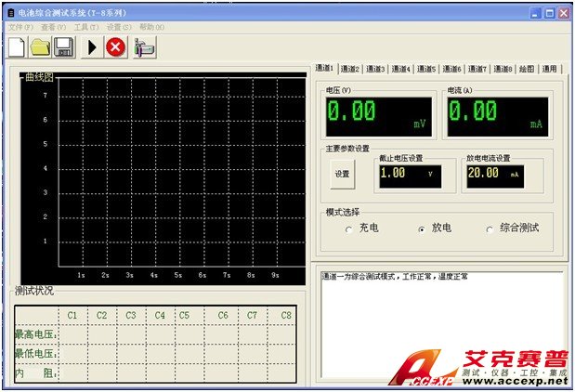Click the New file toolbar icon
Screen dimensions: 575x392
click(x=17, y=47)
